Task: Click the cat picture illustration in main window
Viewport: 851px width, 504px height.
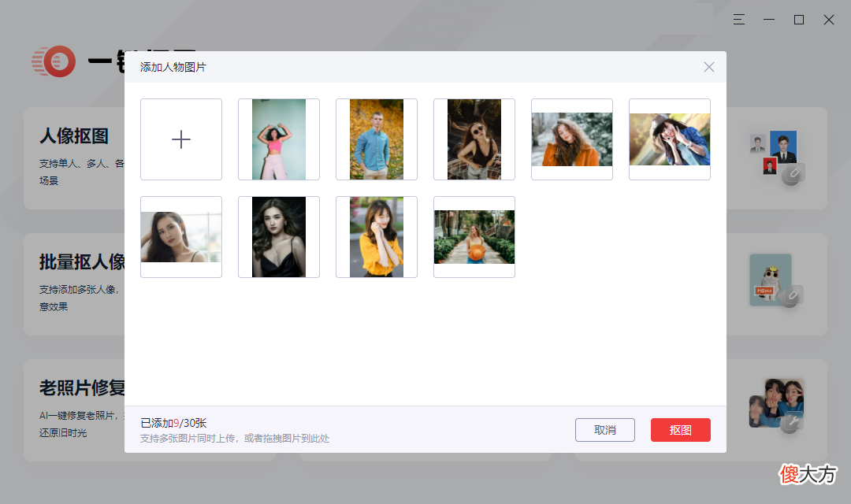Action: coord(775,280)
